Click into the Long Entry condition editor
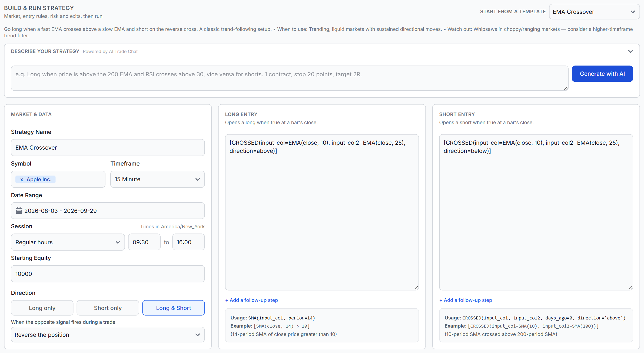 point(322,212)
